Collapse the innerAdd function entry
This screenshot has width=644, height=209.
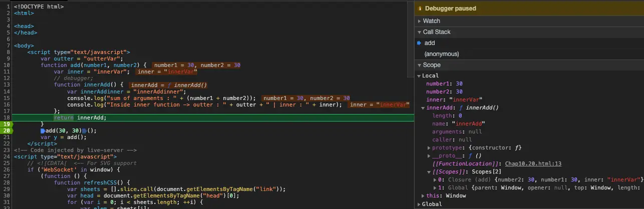pos(424,108)
